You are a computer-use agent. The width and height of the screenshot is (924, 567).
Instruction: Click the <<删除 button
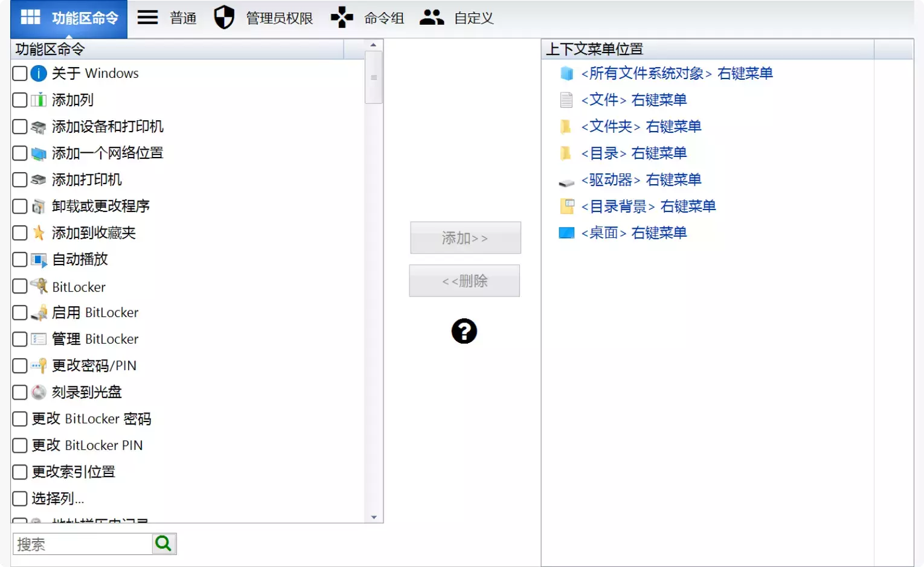(464, 280)
